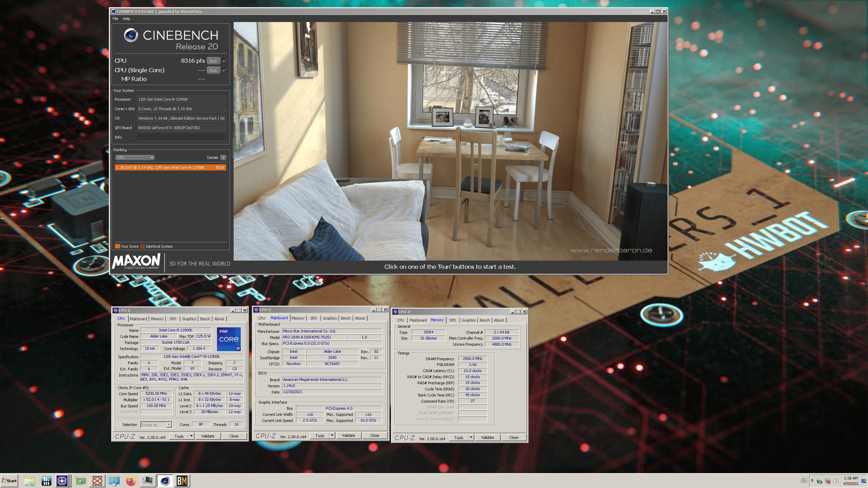The height and width of the screenshot is (488, 868).
Task: Click Validate in middle CPU-Z window
Action: [x=349, y=436]
